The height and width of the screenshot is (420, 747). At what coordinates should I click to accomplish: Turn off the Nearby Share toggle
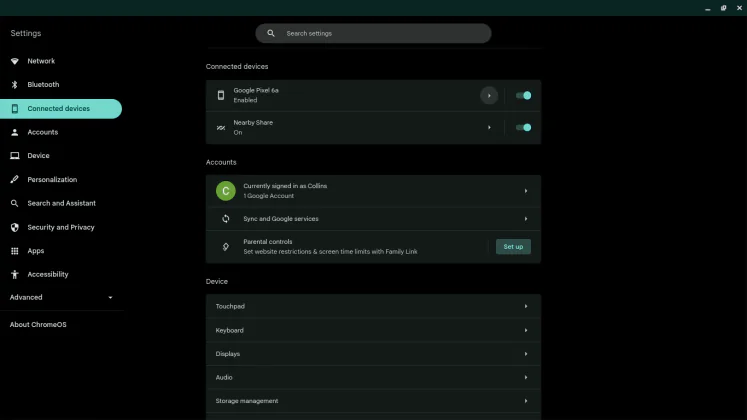523,127
